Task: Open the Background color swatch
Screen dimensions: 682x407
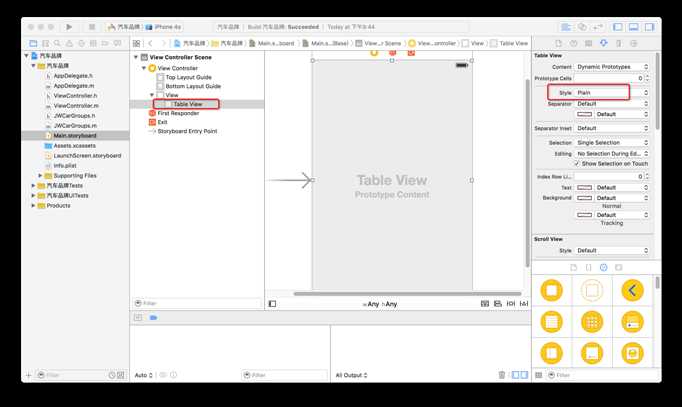Action: [x=585, y=198]
